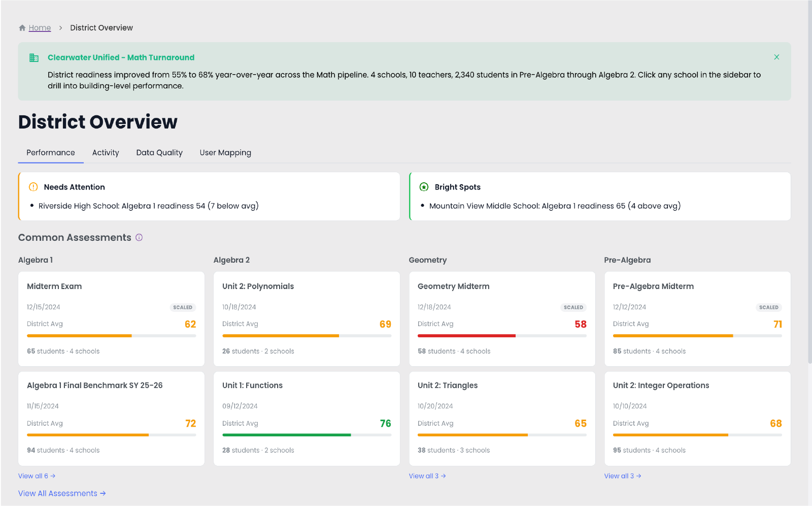Click the district building icon in banner
Screen dimensions: 812x508
click(x=34, y=58)
